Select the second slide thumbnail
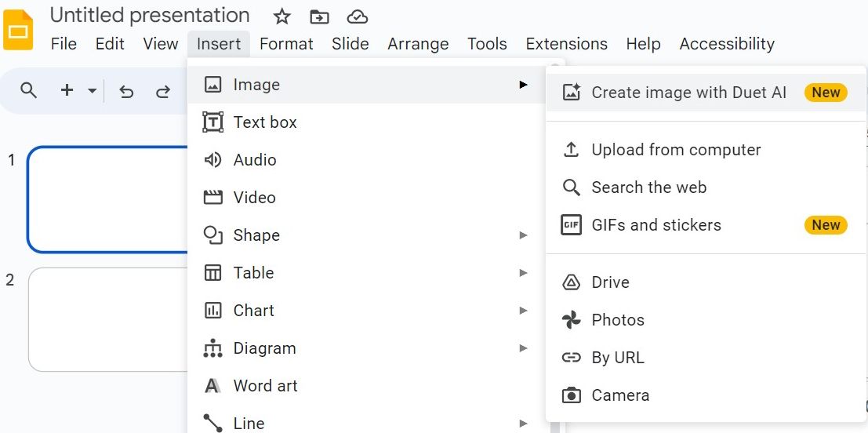Image resolution: width=868 pixels, height=433 pixels. coord(108,319)
